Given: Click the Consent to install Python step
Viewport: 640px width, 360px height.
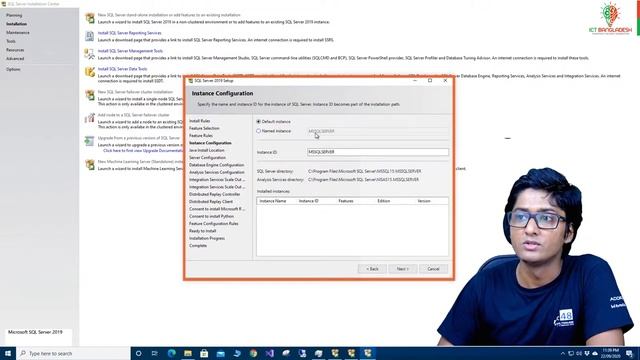Looking at the screenshot, I should click(211, 217).
